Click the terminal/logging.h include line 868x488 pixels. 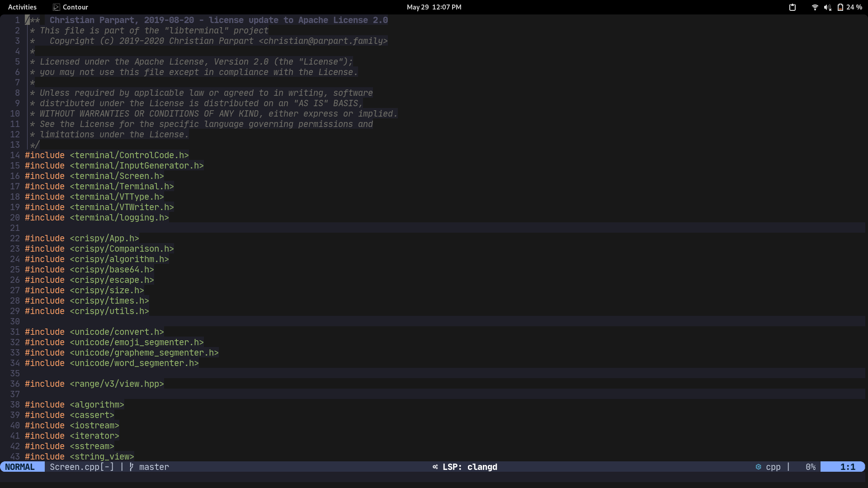click(97, 218)
